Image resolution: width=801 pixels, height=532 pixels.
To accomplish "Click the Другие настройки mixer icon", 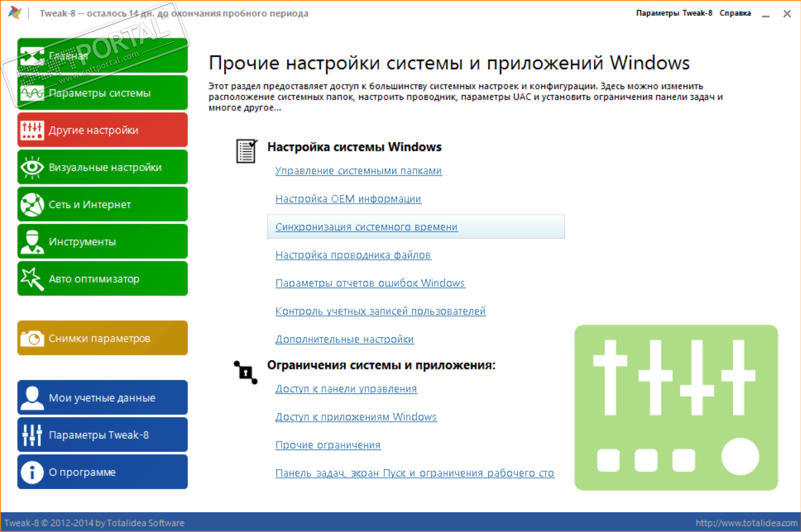I will click(32, 130).
